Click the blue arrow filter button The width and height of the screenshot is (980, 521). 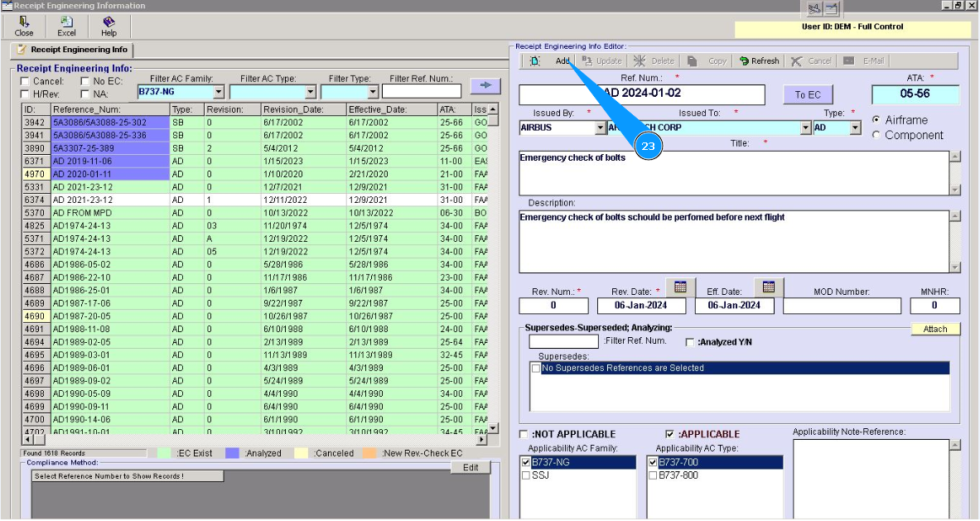485,85
